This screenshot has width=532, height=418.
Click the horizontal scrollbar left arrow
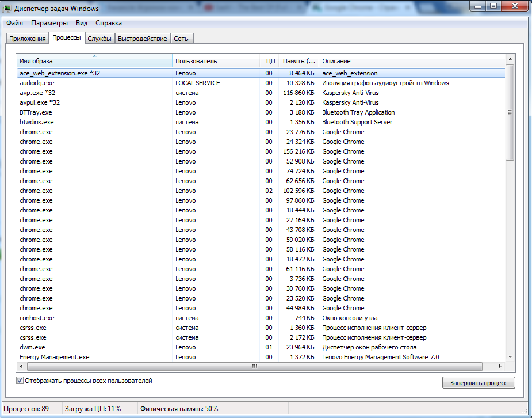(21, 366)
